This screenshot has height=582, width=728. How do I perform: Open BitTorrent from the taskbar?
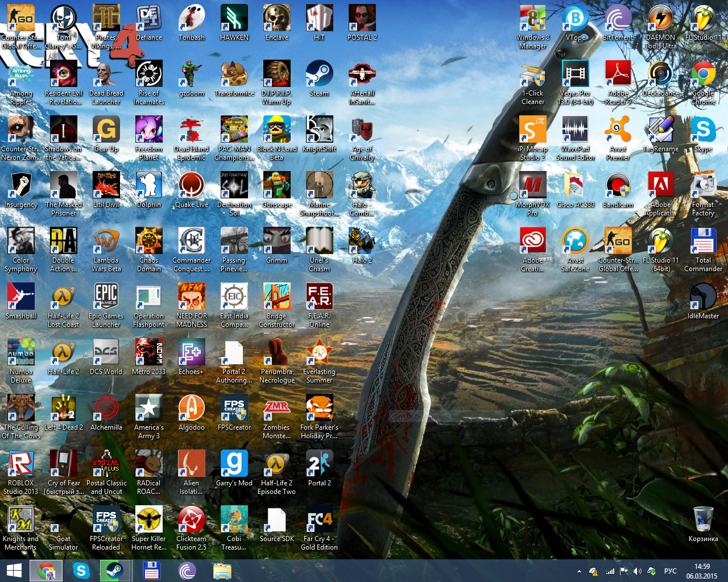click(187, 571)
